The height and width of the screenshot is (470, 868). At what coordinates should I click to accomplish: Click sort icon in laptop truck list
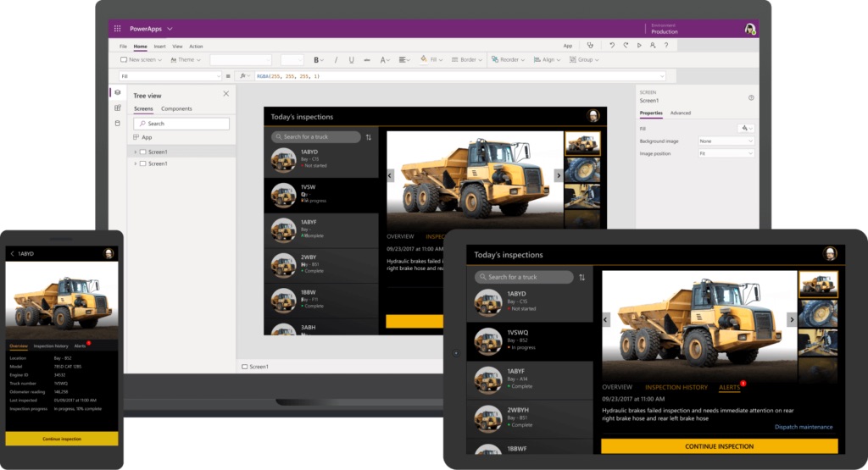(x=369, y=137)
